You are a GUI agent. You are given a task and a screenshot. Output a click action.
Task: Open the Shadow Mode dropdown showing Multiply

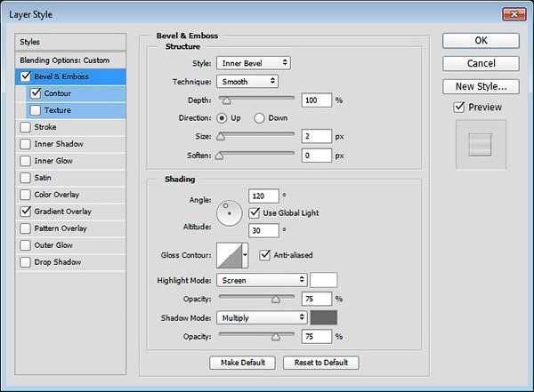[262, 317]
